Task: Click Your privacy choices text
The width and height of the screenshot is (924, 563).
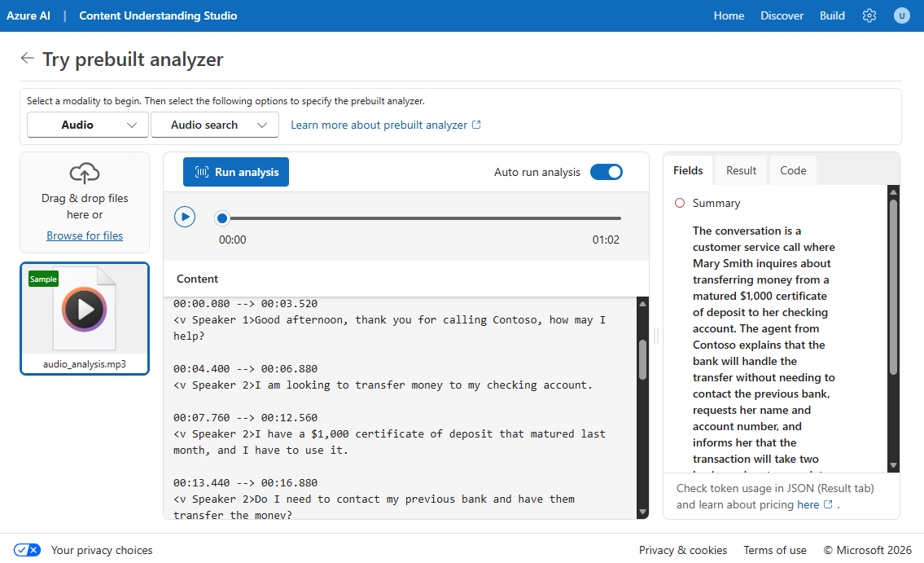Action: [102, 550]
